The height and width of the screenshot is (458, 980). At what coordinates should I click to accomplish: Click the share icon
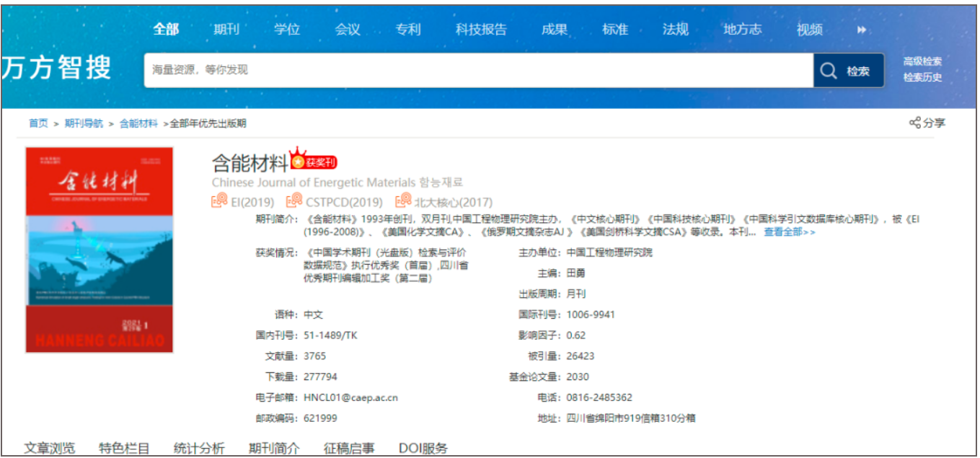tap(914, 123)
